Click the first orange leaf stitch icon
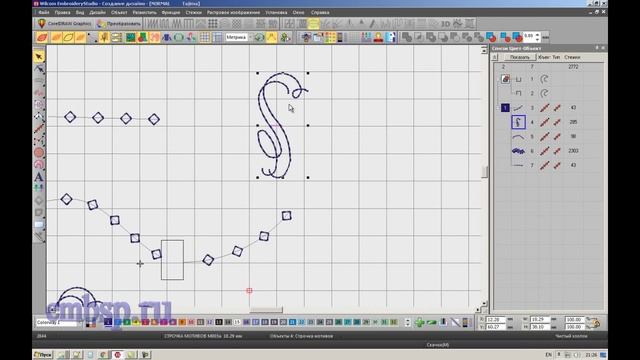The height and width of the screenshot is (360, 640). (42, 38)
